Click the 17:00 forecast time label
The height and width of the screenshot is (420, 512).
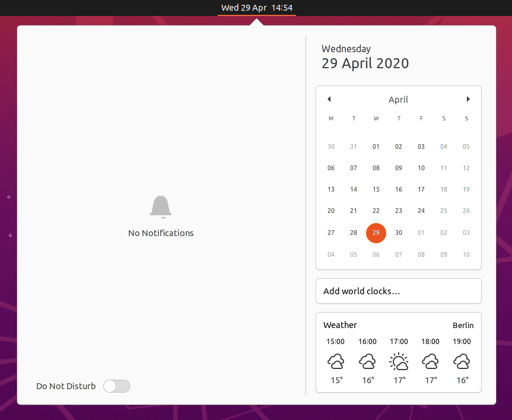coord(399,342)
